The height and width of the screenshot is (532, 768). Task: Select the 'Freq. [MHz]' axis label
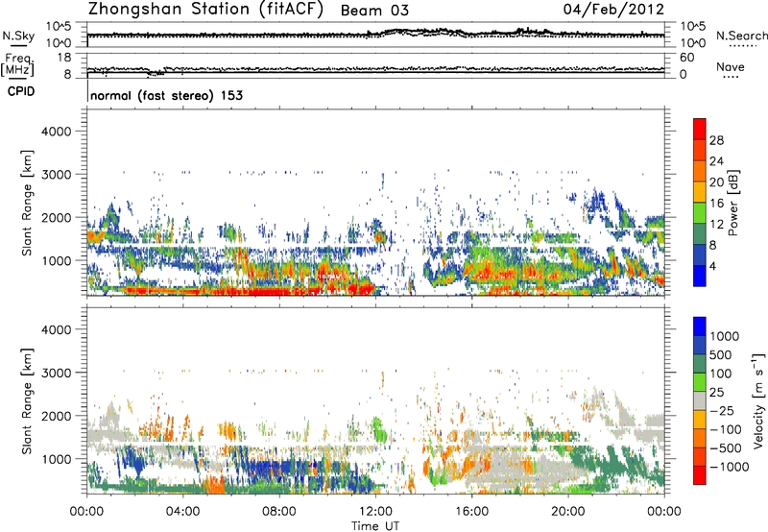tap(17, 64)
